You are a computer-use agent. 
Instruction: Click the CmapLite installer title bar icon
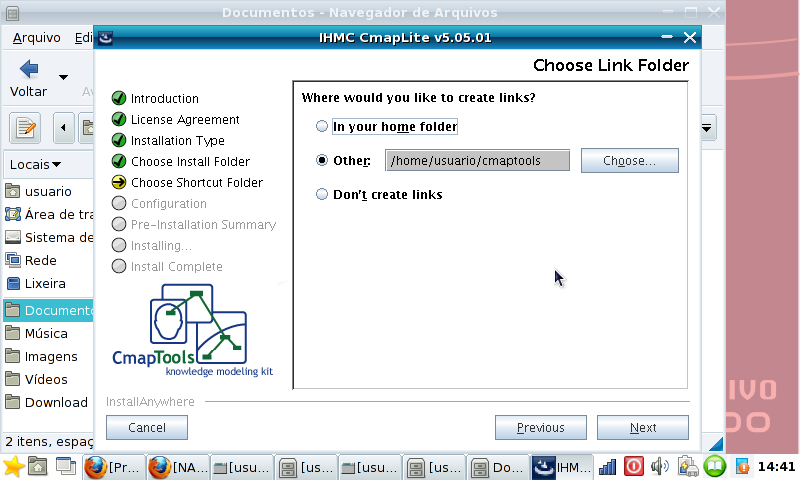[106, 38]
